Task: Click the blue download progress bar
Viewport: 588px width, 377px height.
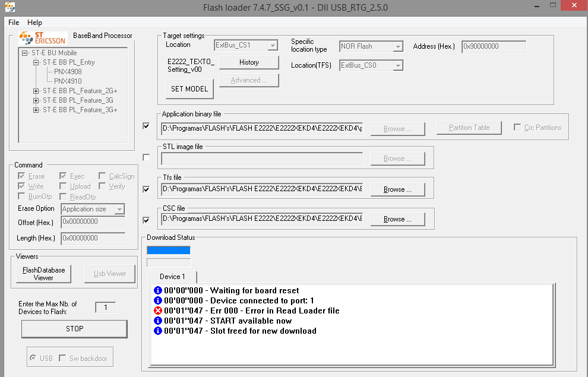Action: pyautogui.click(x=168, y=250)
